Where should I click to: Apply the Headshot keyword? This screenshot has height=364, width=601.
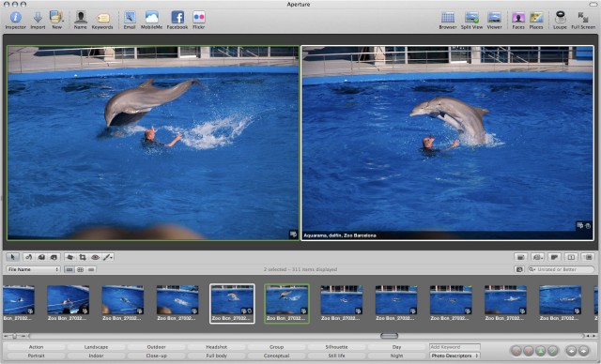pyautogui.click(x=217, y=347)
